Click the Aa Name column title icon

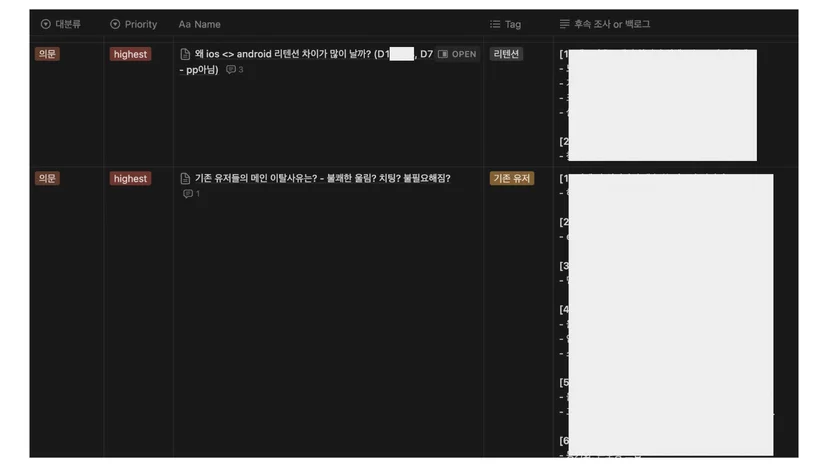pos(184,24)
